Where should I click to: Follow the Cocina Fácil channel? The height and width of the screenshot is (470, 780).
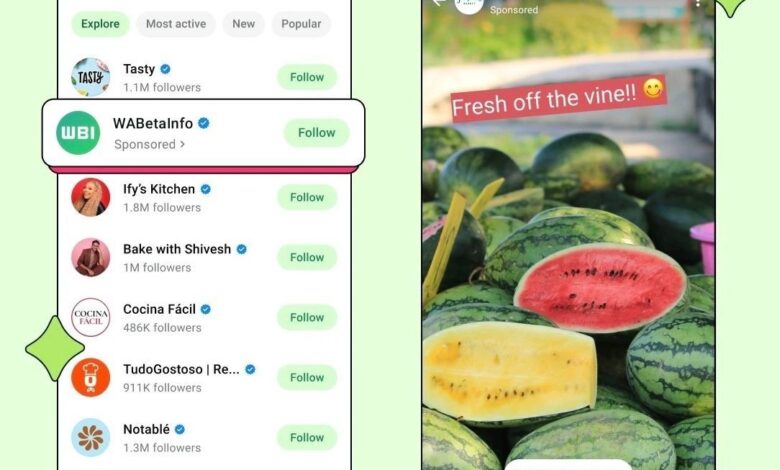click(x=307, y=317)
